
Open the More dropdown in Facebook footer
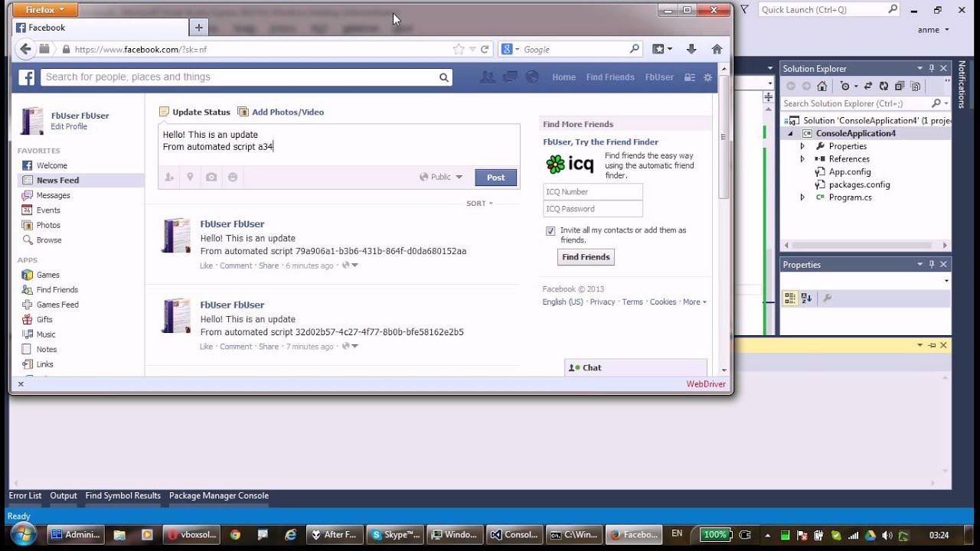click(x=694, y=302)
